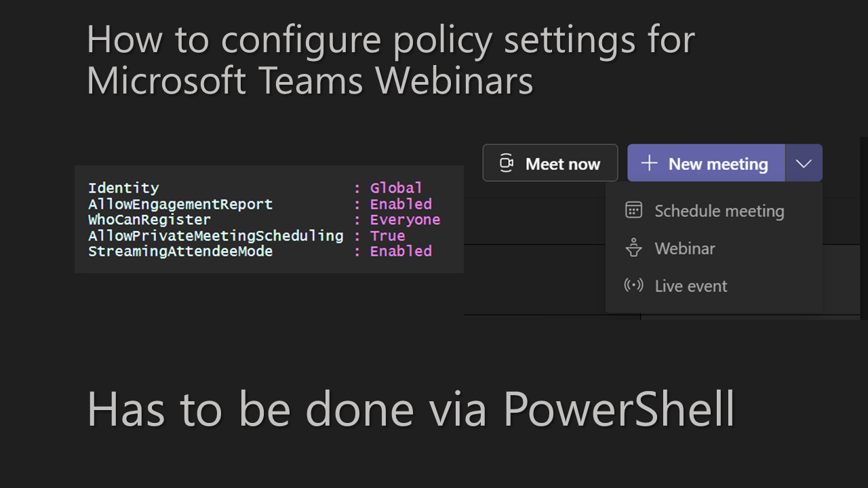Pick Live event in the dropdown menu
Image resolution: width=868 pixels, height=488 pixels.
691,286
